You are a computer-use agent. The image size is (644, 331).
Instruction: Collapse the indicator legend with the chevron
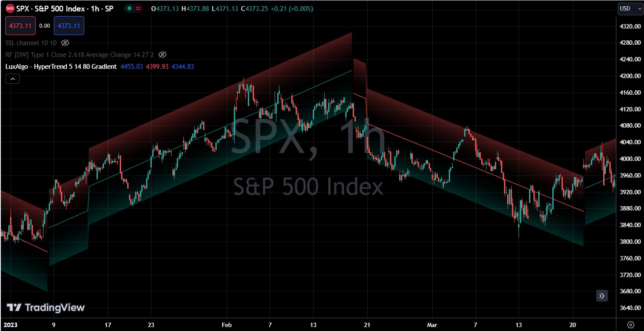click(13, 79)
